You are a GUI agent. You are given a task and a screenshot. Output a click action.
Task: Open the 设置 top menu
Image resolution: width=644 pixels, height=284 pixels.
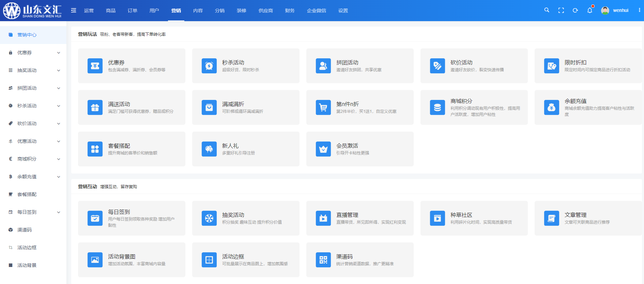coord(343,11)
